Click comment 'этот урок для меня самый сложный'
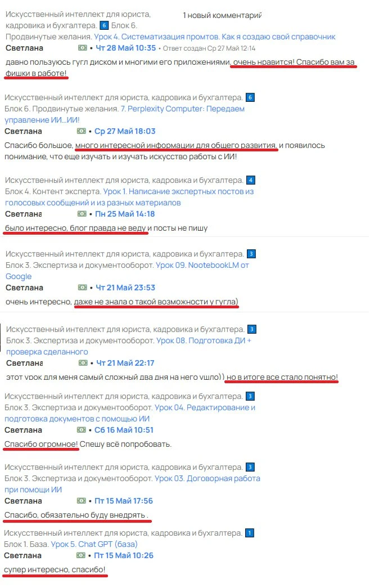The width and height of the screenshot is (374, 588). click(172, 377)
